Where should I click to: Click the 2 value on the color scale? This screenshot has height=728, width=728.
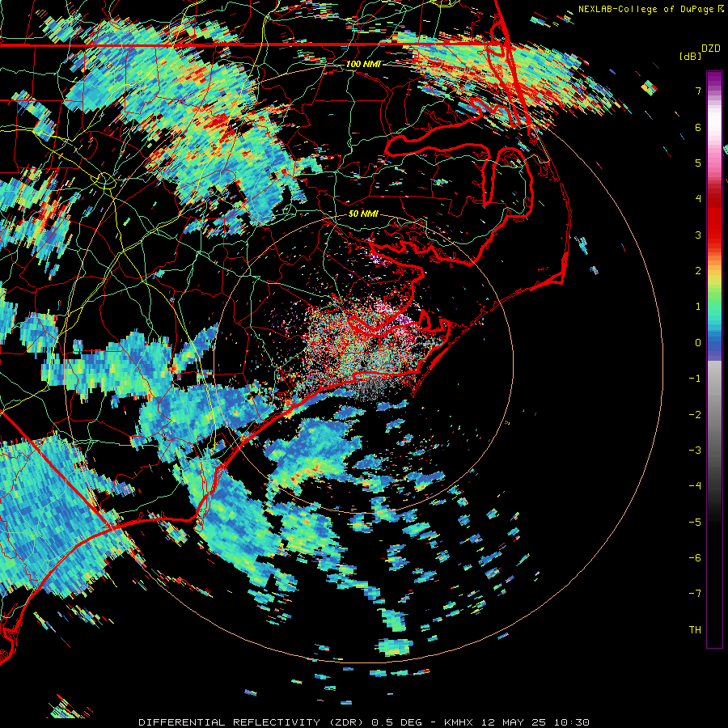[698, 271]
